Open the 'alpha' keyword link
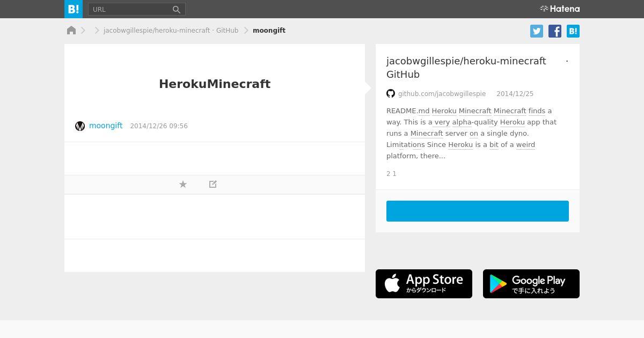 coord(462,122)
